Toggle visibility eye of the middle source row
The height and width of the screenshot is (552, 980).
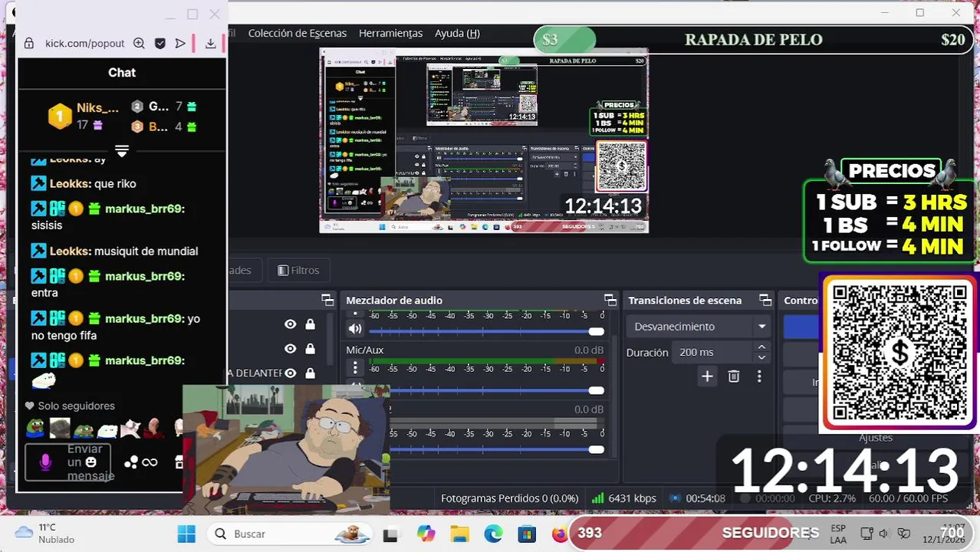290,349
